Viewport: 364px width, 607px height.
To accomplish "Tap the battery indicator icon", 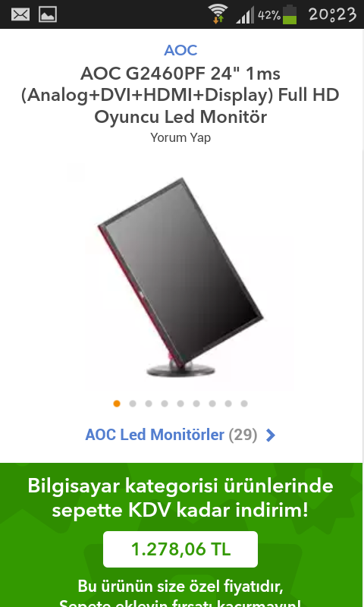I will (290, 14).
